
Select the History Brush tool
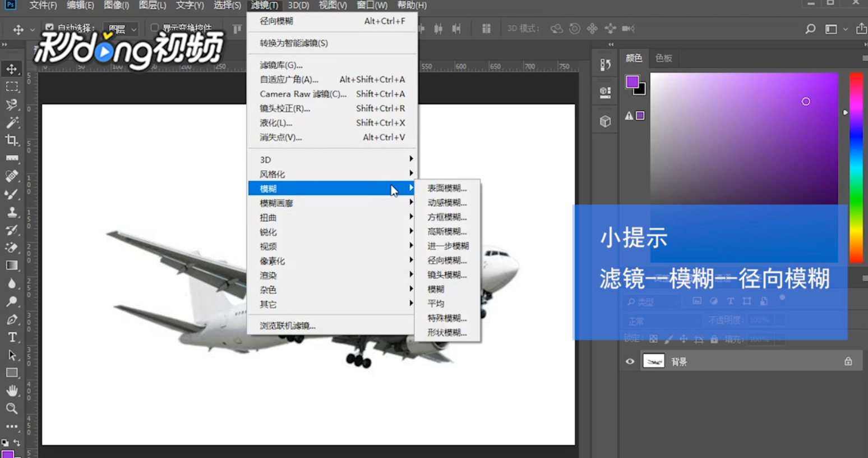click(x=12, y=230)
